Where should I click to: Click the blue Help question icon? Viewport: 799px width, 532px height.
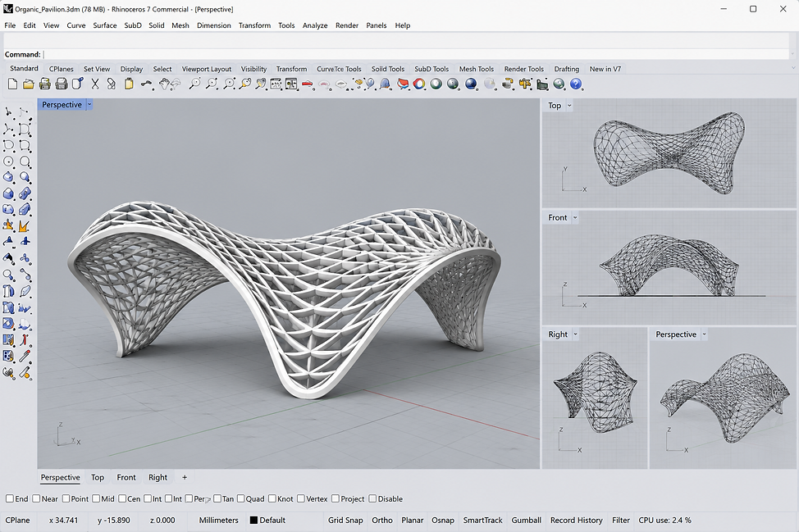[576, 84]
